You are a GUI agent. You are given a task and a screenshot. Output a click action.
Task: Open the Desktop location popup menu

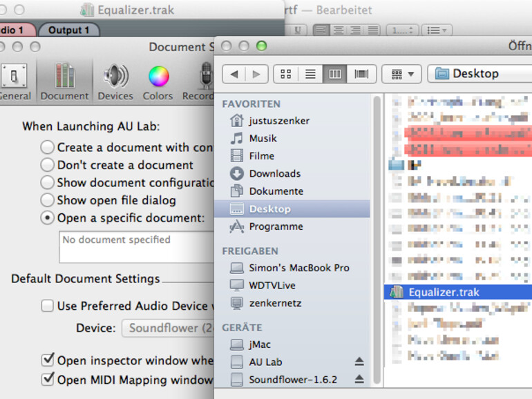point(479,74)
